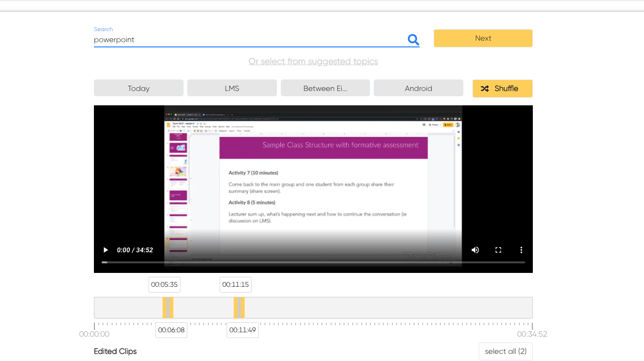644x361 pixels.
Task: Click the first yellow clip on timeline
Action: click(168, 307)
